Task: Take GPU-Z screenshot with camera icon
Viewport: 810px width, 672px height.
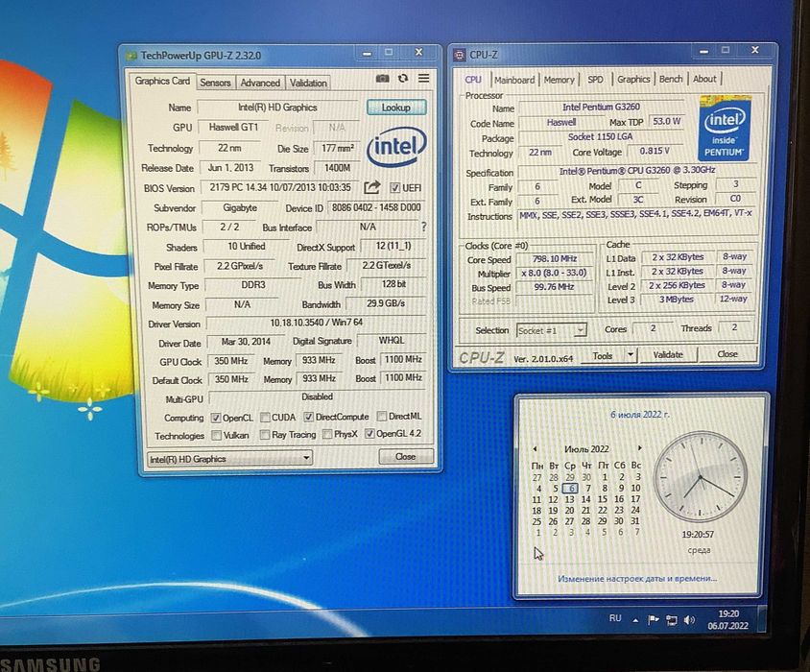Action: point(382,78)
